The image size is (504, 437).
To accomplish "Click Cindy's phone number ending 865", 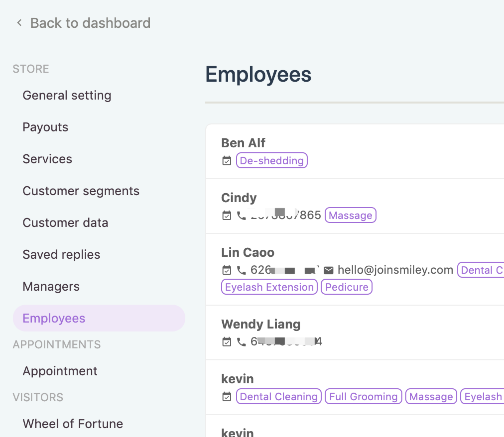I will (286, 215).
